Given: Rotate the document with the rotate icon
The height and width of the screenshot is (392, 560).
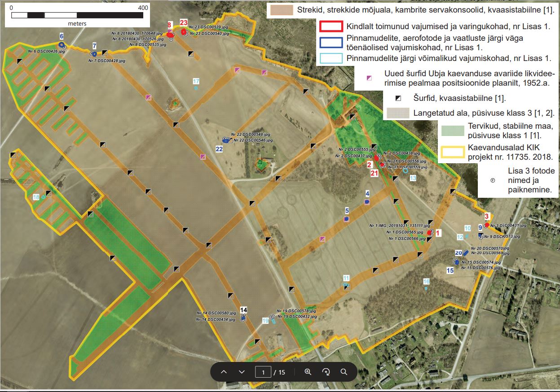Looking at the screenshot, I should tap(326, 372).
